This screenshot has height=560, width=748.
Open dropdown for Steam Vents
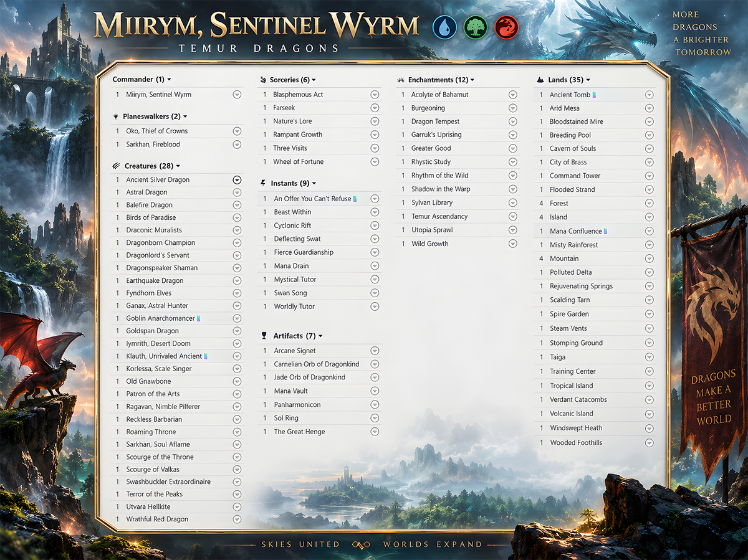point(650,328)
